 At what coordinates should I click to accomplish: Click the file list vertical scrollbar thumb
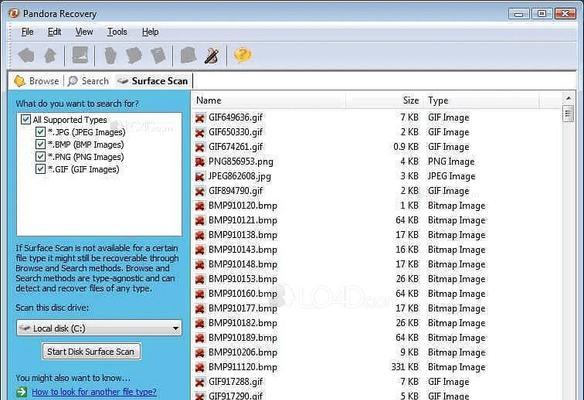568,114
